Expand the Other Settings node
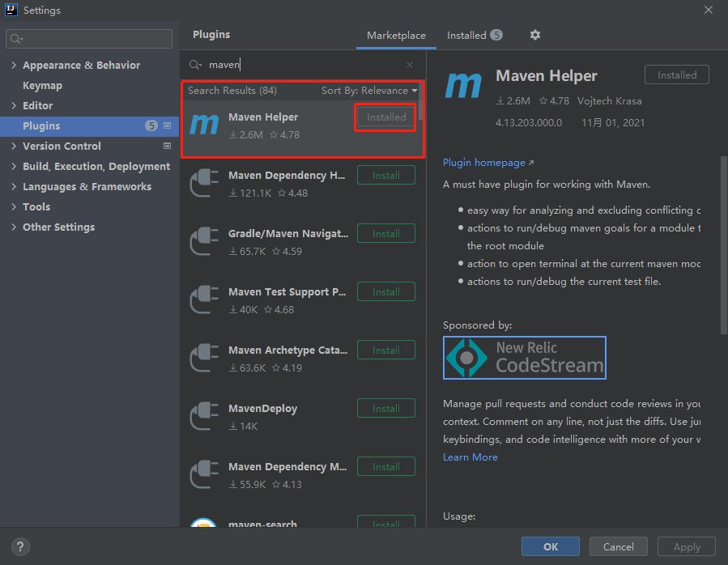This screenshot has width=728, height=565. 14,227
